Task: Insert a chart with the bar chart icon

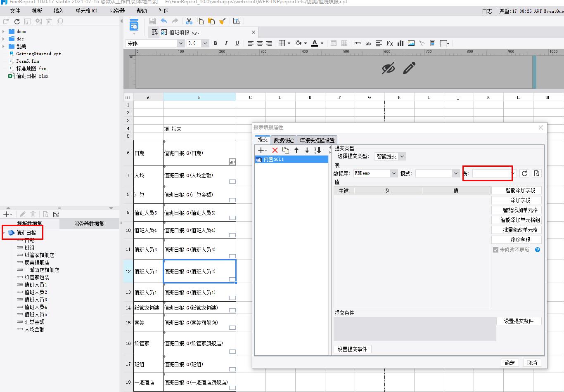Action: (400, 43)
